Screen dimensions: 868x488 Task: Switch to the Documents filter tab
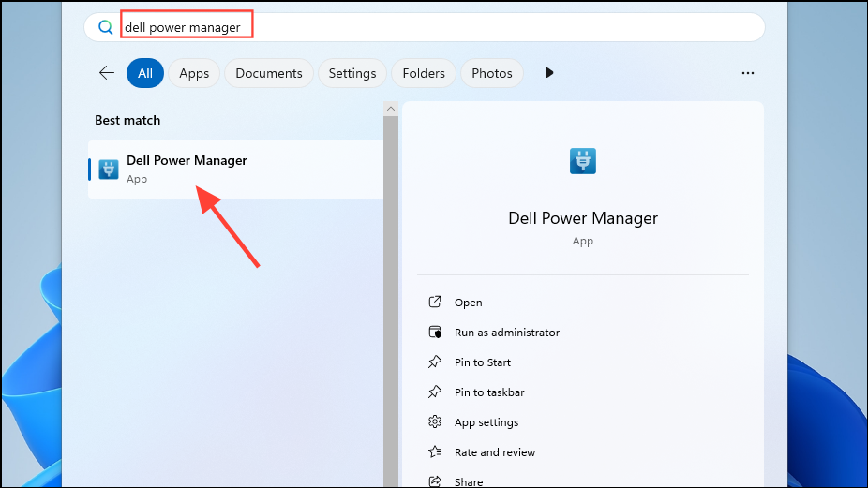269,73
